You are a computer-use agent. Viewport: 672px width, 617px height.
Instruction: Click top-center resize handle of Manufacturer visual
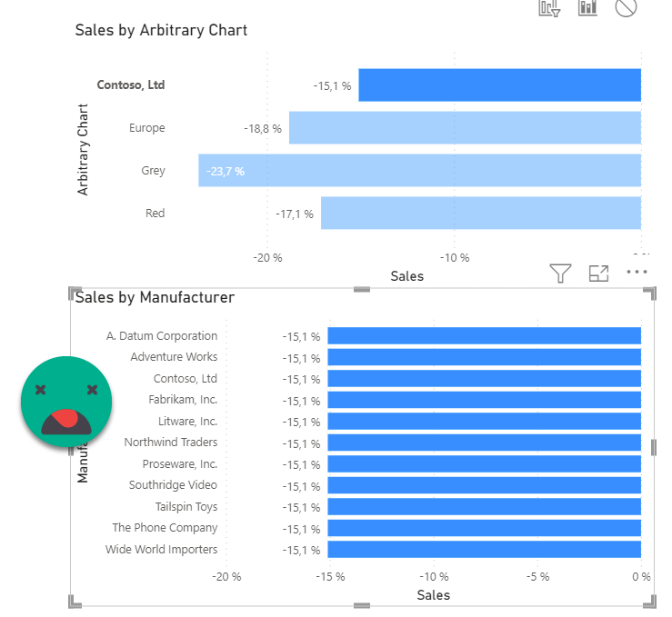(361, 289)
